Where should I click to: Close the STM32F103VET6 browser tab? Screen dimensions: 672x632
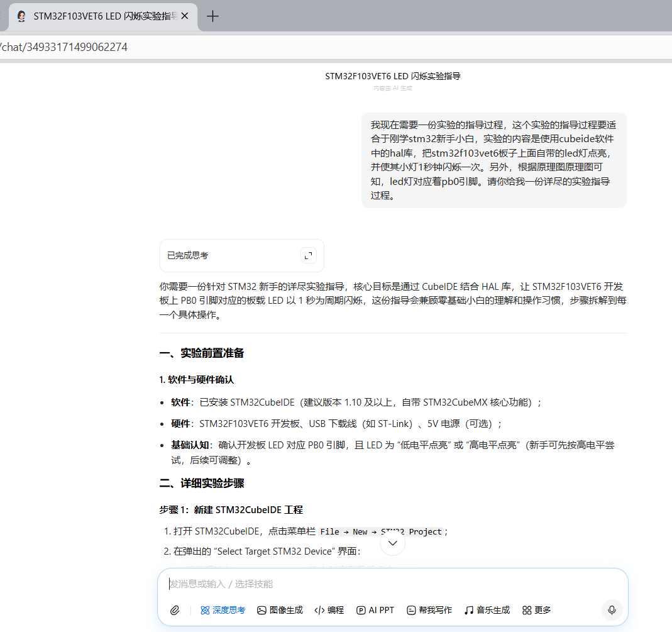coord(185,16)
